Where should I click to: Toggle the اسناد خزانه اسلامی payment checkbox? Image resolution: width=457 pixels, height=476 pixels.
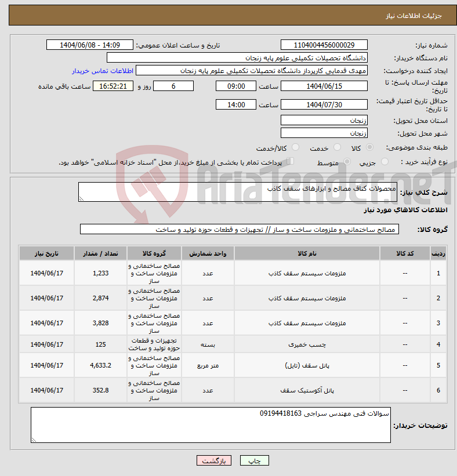[291, 161]
